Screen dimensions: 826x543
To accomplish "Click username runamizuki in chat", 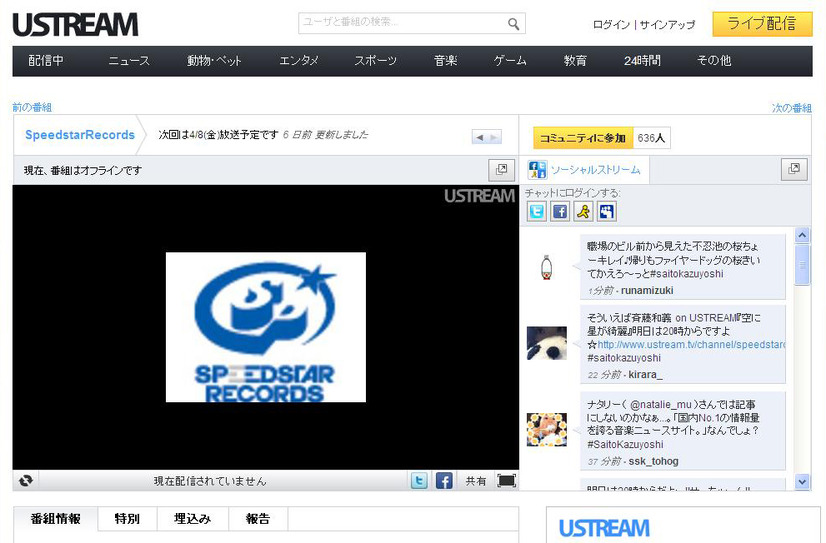I will 647,290.
